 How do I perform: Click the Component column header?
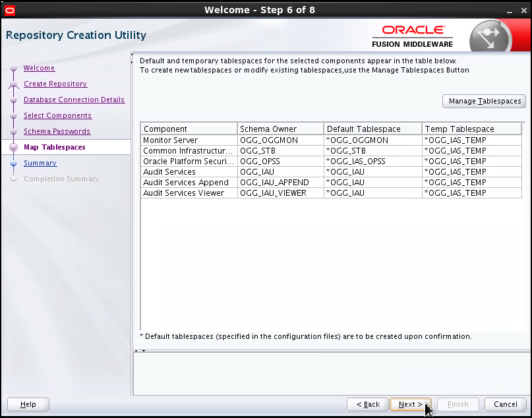(x=189, y=129)
